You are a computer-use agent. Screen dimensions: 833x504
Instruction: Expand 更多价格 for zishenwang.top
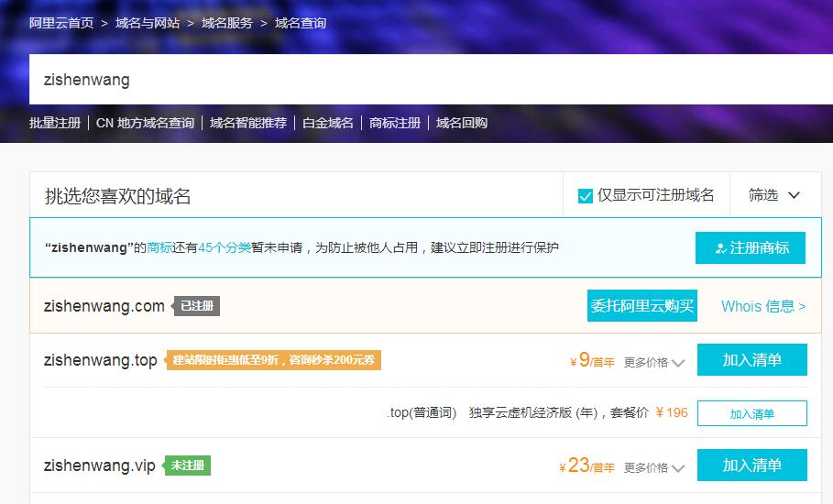click(654, 363)
